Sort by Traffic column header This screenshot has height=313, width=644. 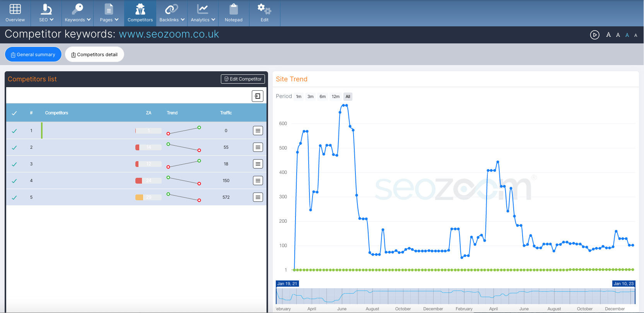point(226,113)
